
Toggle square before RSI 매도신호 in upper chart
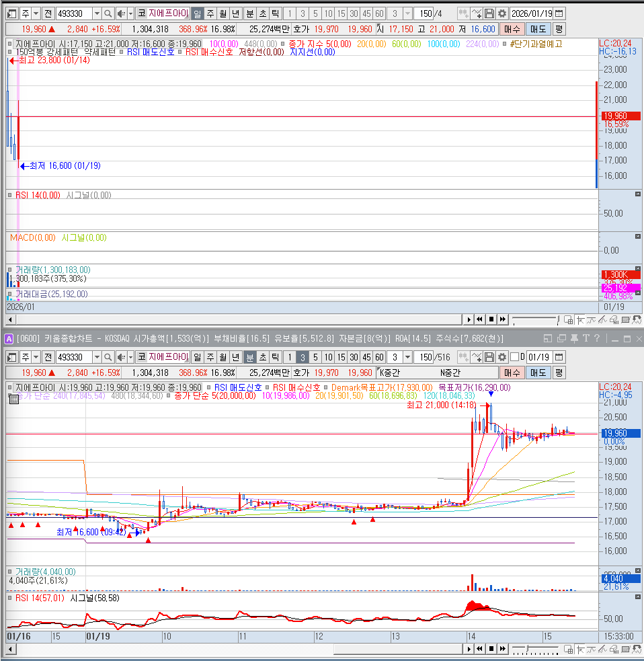(121, 52)
